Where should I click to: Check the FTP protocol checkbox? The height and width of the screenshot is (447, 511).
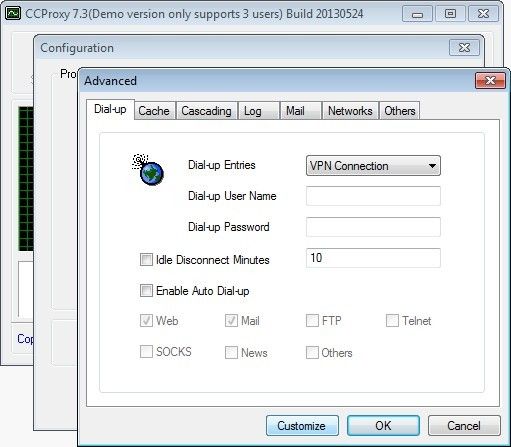[312, 321]
